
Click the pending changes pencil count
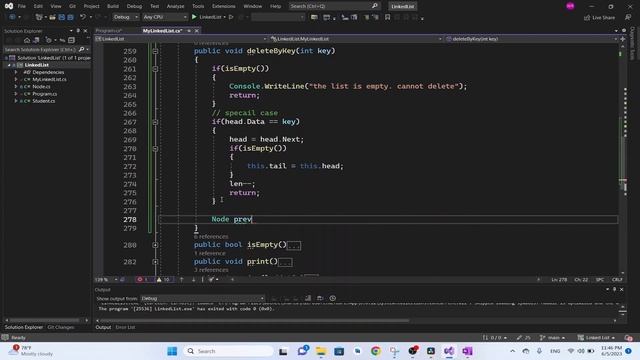tap(524, 338)
